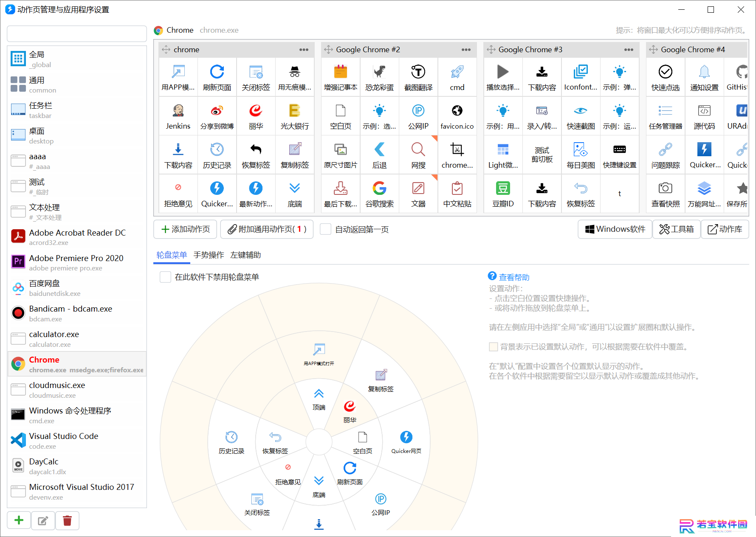Open the Jenkins action icon
Screen dimensions: 756x537
(178, 110)
